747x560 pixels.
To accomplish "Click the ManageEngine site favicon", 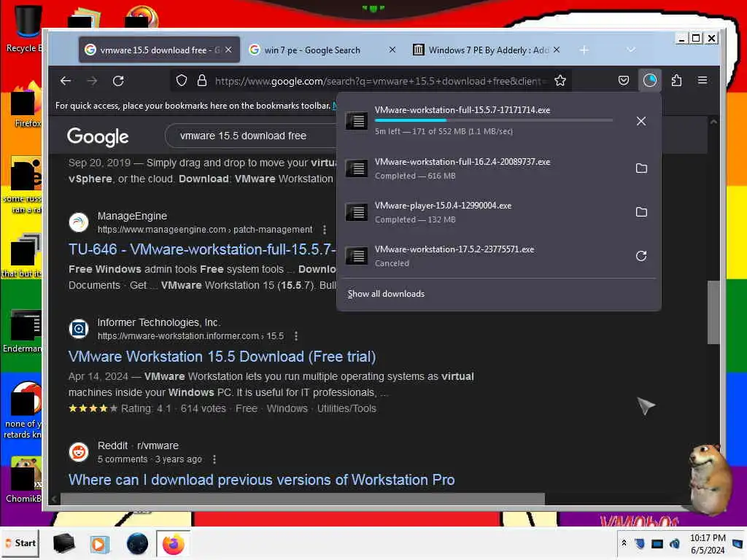I will [79, 222].
